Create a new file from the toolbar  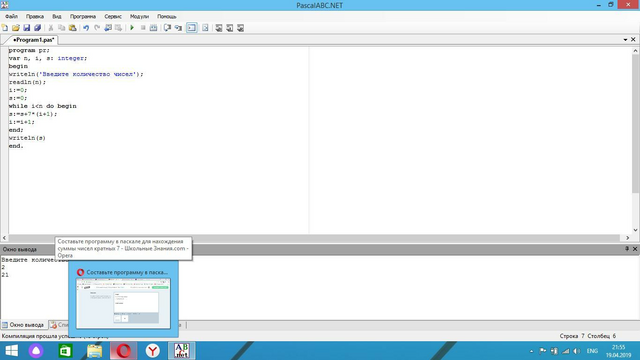tap(5, 28)
